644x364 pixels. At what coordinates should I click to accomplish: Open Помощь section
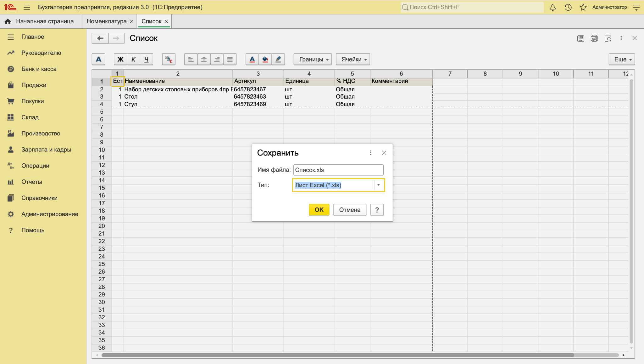click(x=33, y=230)
